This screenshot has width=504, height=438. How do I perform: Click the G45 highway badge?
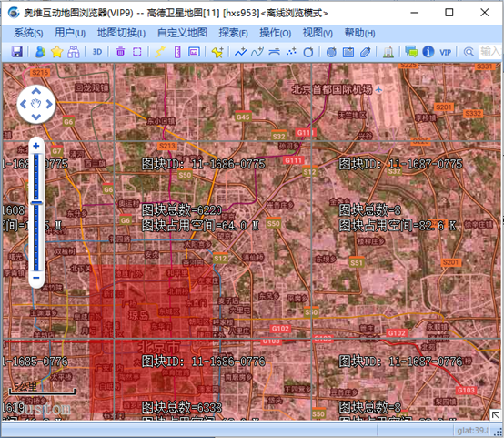pyautogui.click(x=243, y=117)
